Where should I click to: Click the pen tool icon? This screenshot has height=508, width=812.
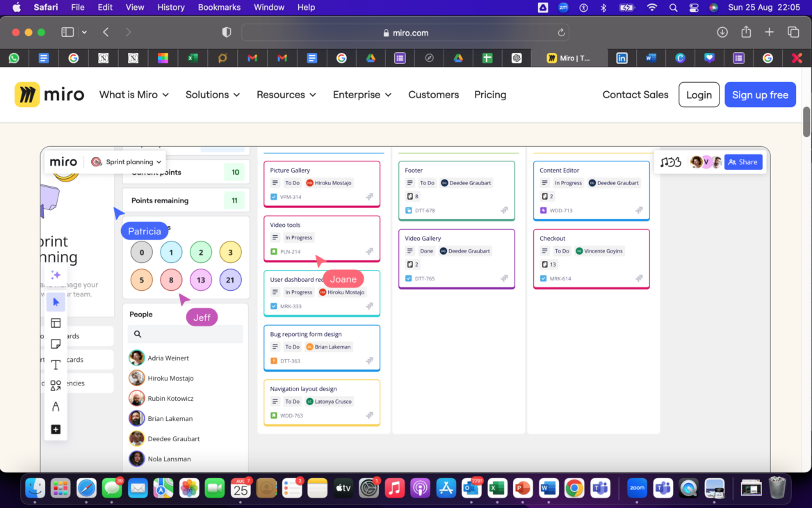coord(56,406)
